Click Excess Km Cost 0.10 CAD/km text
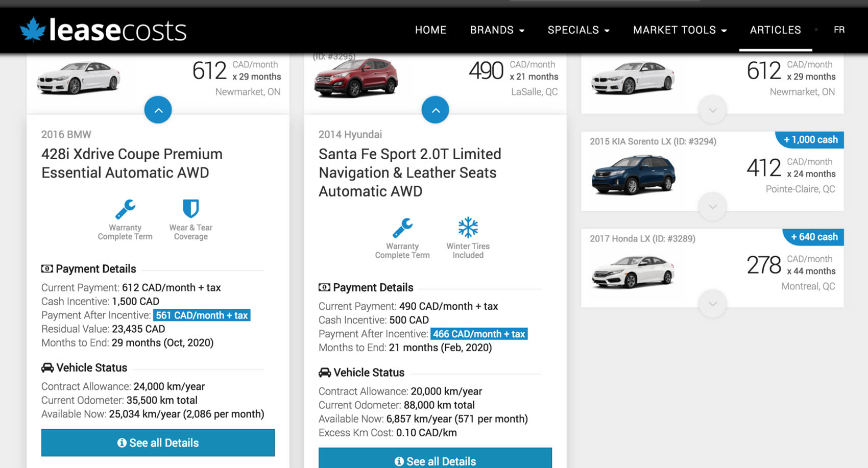868x468 pixels. (388, 433)
